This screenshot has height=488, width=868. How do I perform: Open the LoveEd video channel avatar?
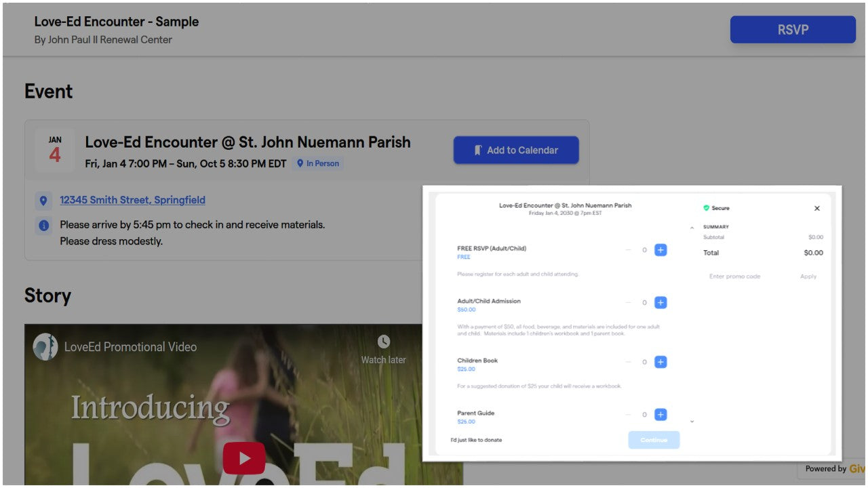[45, 346]
